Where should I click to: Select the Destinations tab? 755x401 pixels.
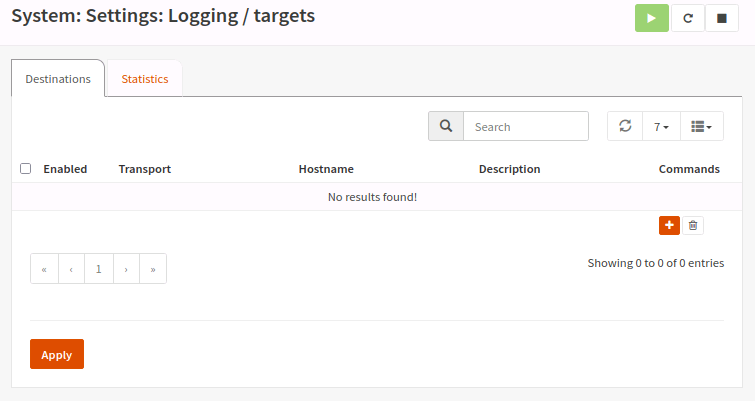[58, 79]
